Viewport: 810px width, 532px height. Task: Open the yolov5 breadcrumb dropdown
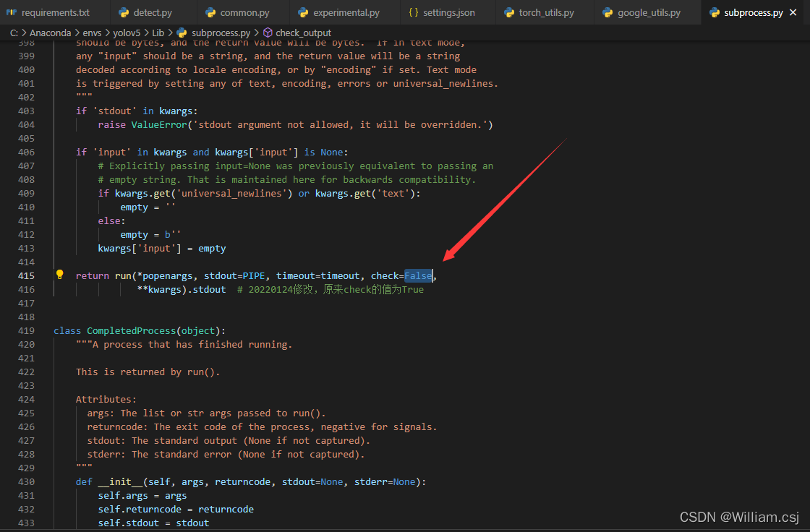tap(127, 33)
